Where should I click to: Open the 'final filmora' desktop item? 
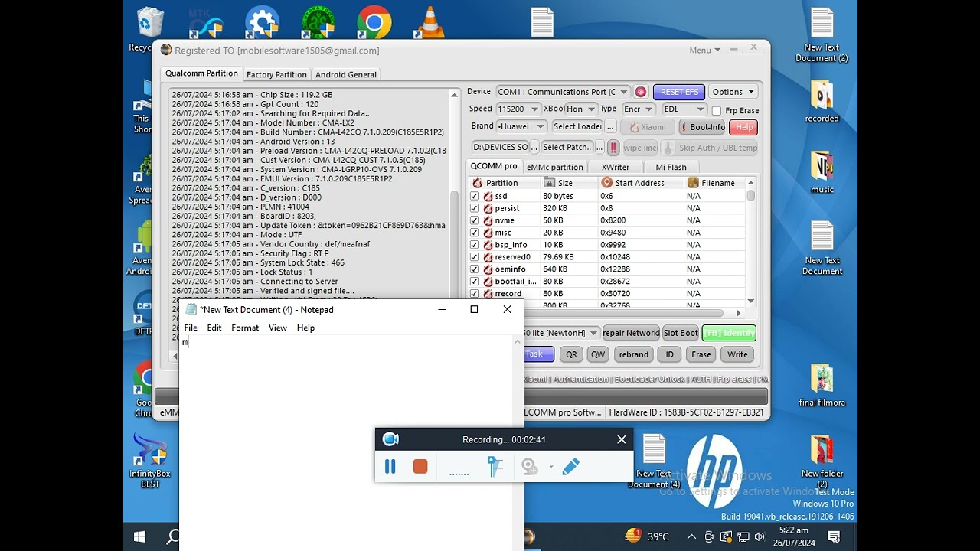point(822,385)
